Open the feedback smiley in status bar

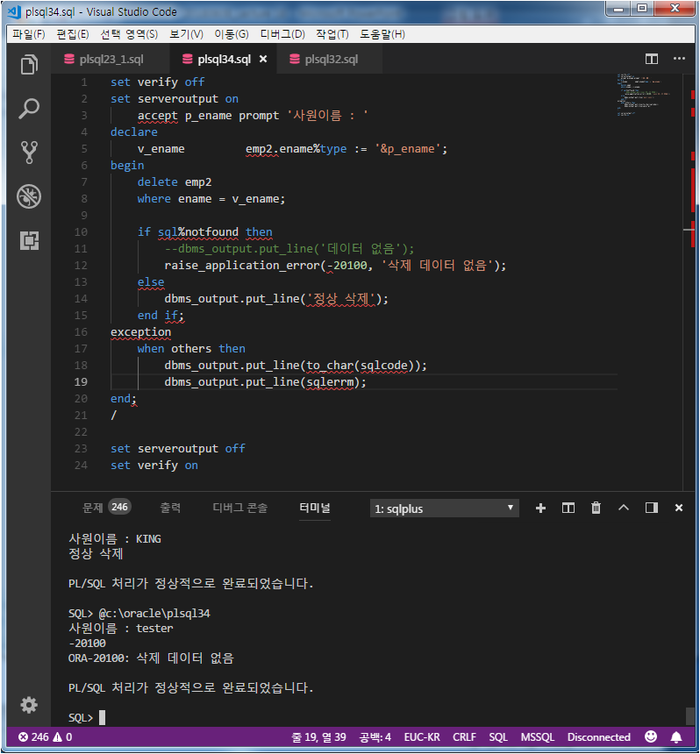coord(651,736)
